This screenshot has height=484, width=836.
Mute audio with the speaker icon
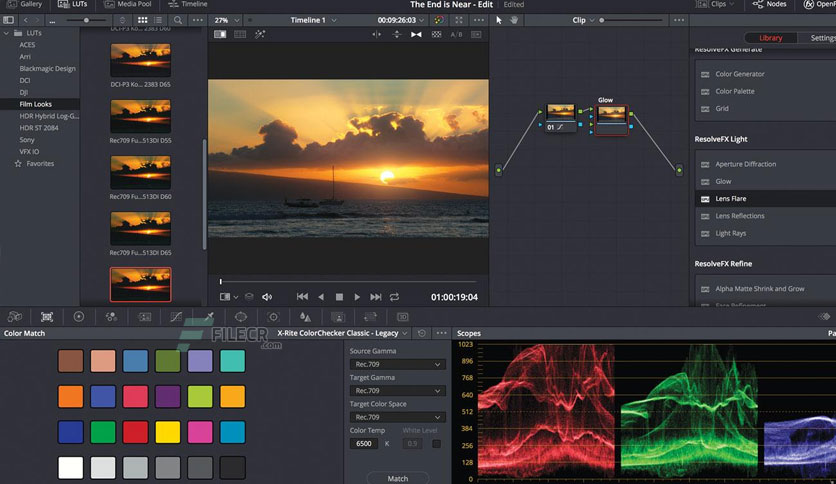point(267,297)
